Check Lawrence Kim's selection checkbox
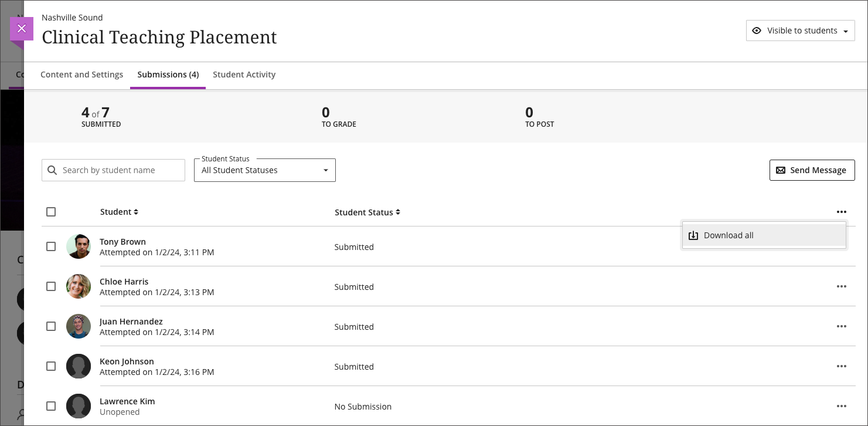 [51, 405]
